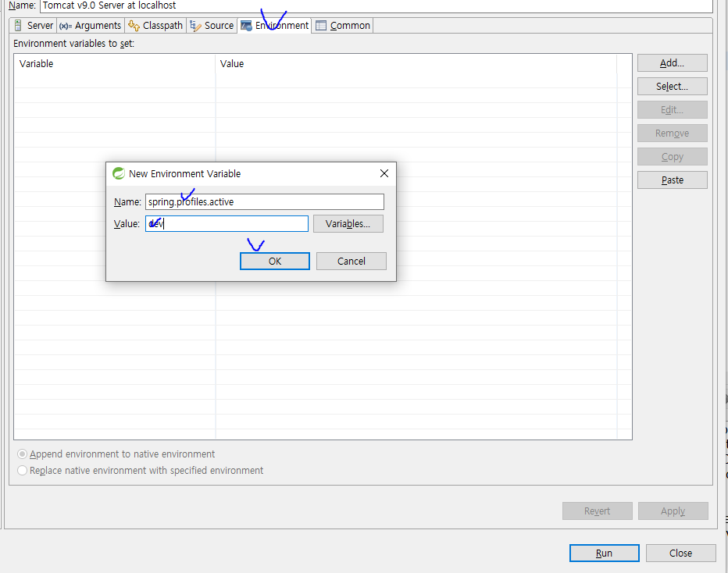Open the Common tab
The width and height of the screenshot is (728, 573).
343,26
